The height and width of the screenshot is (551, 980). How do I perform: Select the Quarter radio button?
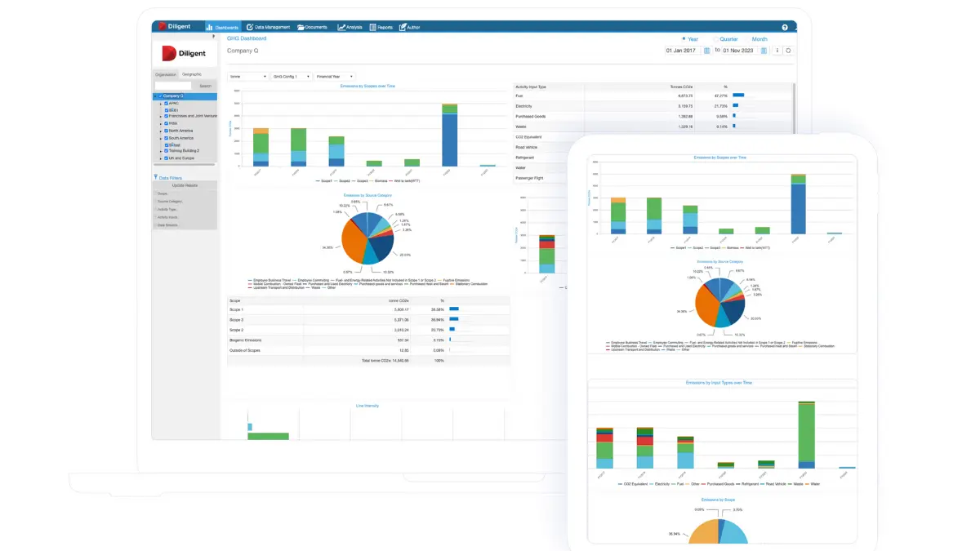point(716,39)
